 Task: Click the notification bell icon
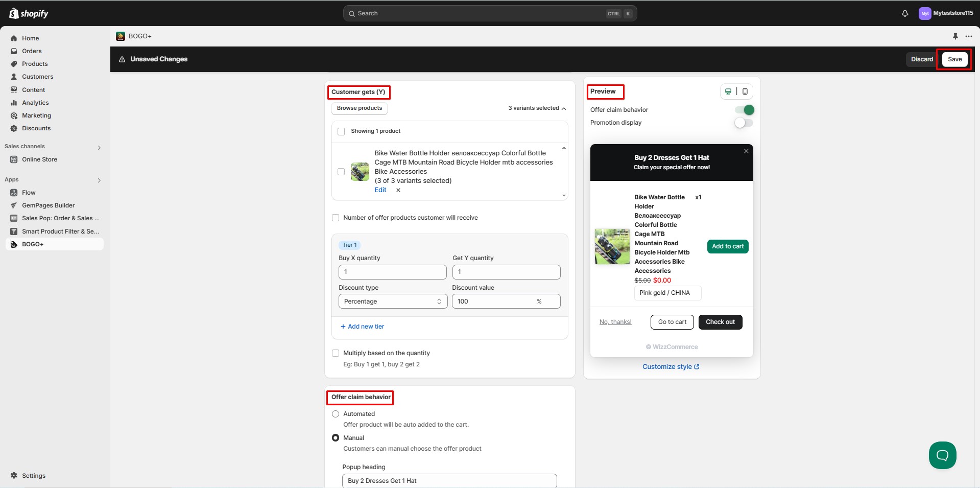tap(904, 14)
